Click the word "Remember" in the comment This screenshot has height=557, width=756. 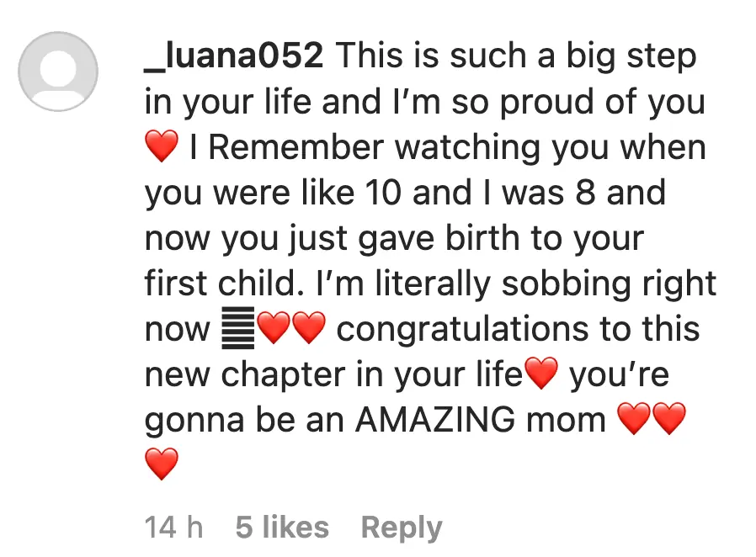coord(297,148)
